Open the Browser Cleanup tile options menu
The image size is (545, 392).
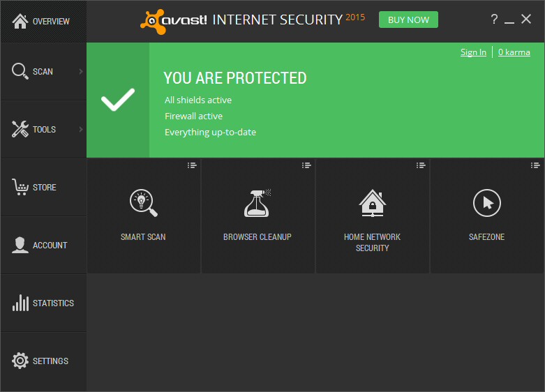click(x=306, y=165)
